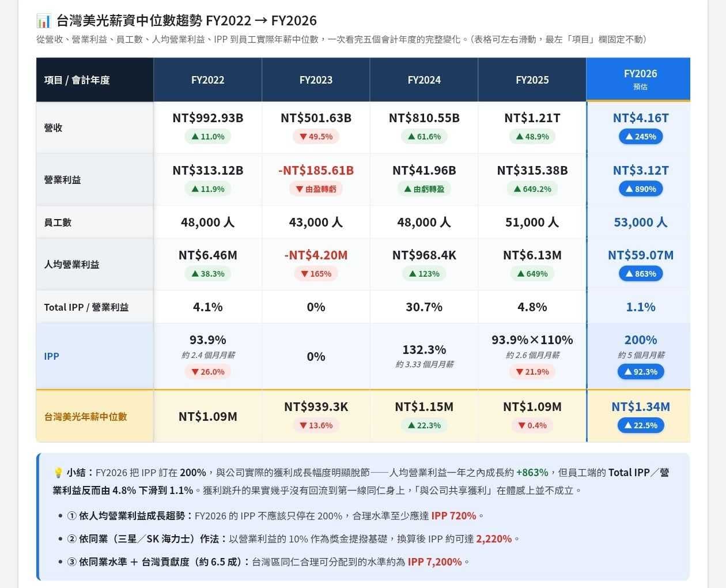726x588 pixels.
Task: Click the NT$59.07M per-capita value
Action: 641,255
